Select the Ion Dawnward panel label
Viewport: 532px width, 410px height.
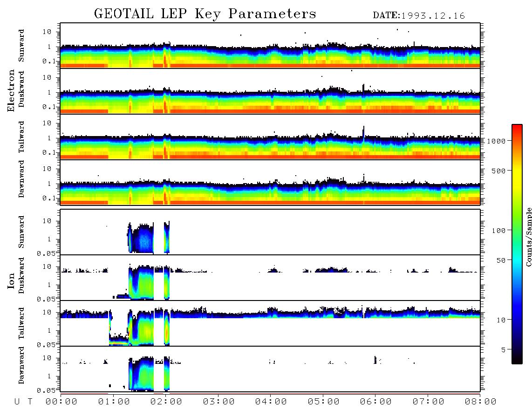(x=21, y=365)
